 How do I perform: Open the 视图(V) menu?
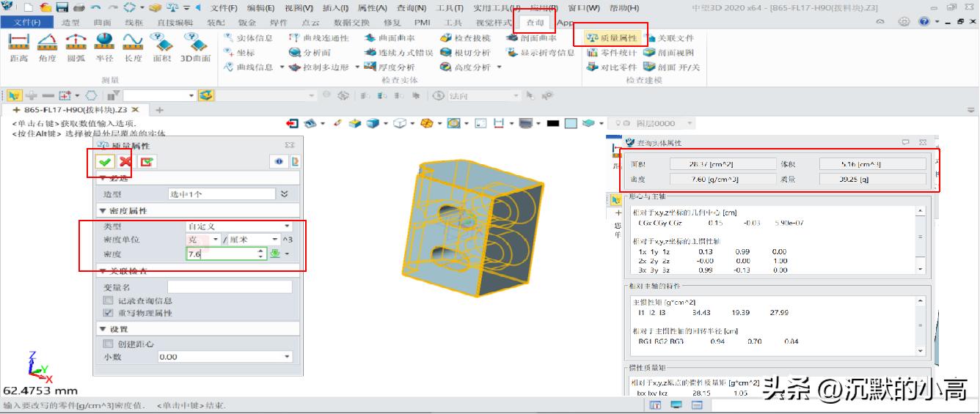298,8
